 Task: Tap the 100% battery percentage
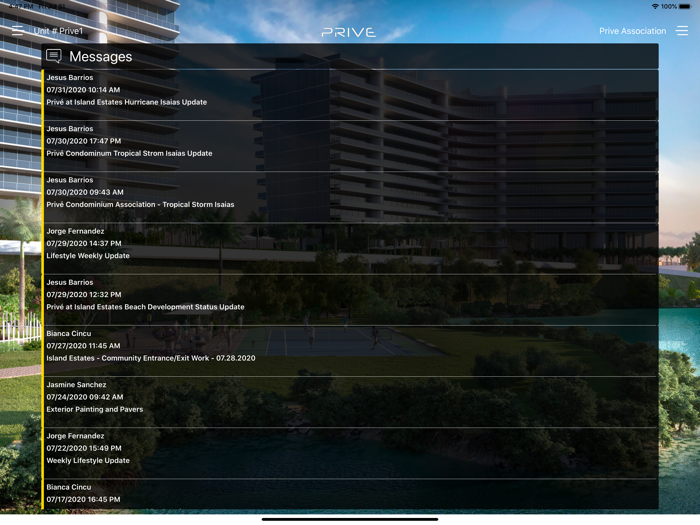[669, 6]
